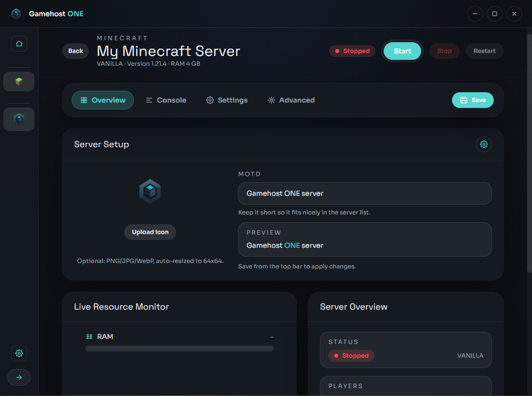Viewport: 532px width, 396px height.
Task: Click the disabled Stop button
Action: pos(444,51)
